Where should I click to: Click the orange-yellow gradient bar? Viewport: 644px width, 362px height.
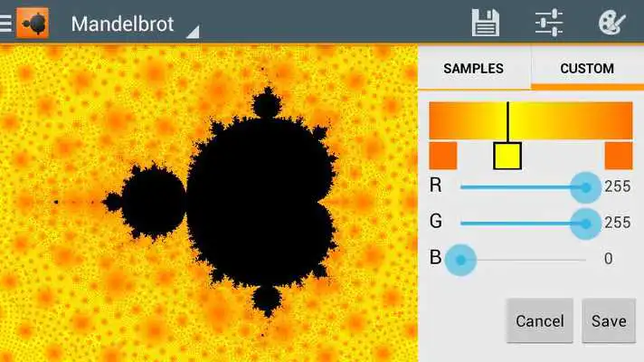[531, 120]
